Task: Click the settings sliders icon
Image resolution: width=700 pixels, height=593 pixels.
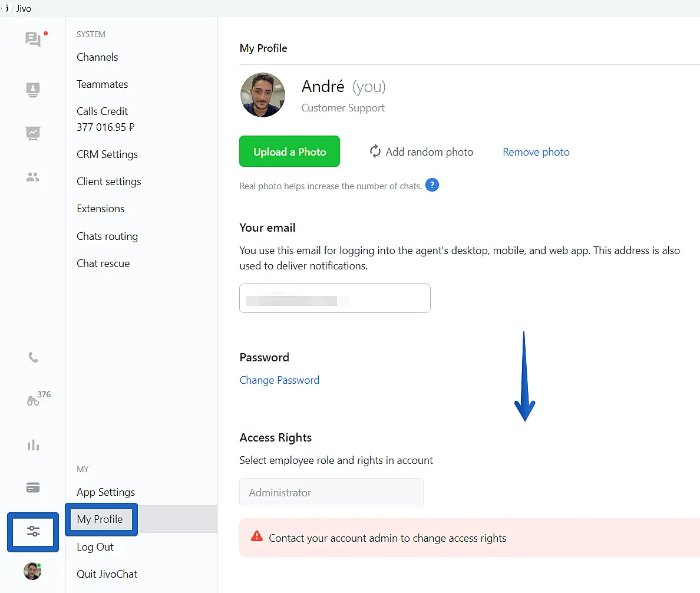Action: pyautogui.click(x=33, y=532)
